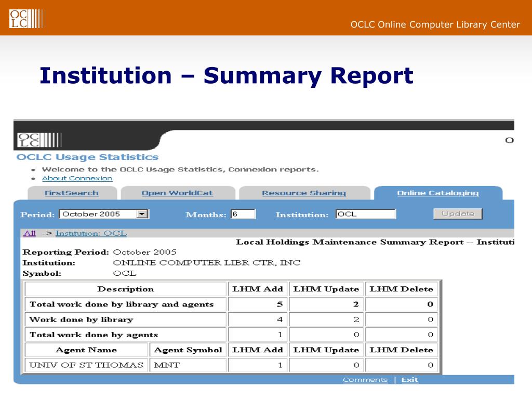Image resolution: width=532 pixels, height=399 pixels.
Task: Open the Comments link
Action: coord(365,380)
